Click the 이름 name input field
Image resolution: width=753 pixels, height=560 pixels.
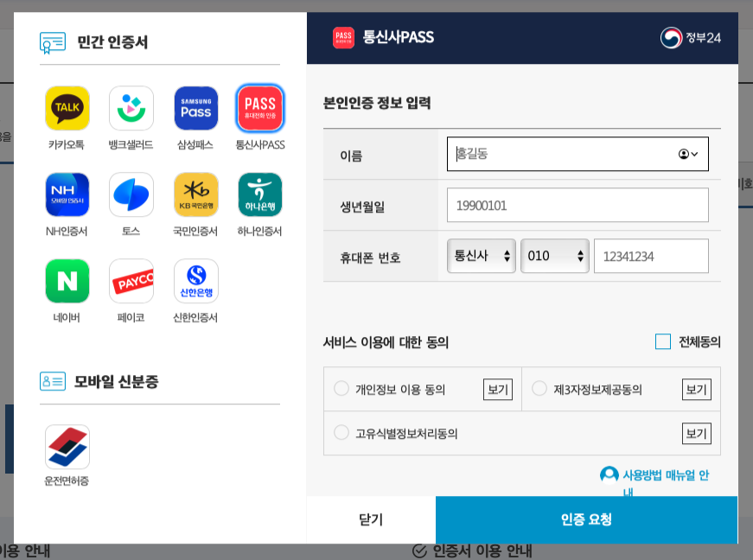tap(578, 154)
